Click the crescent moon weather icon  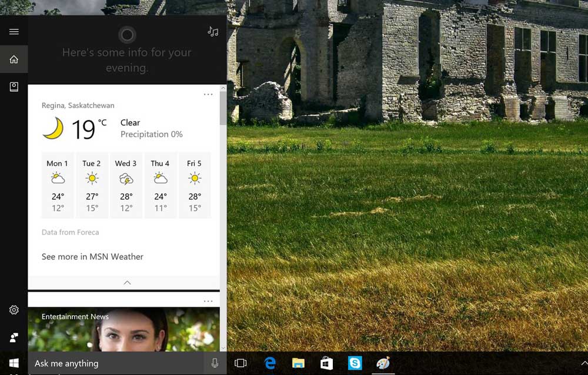tap(54, 128)
